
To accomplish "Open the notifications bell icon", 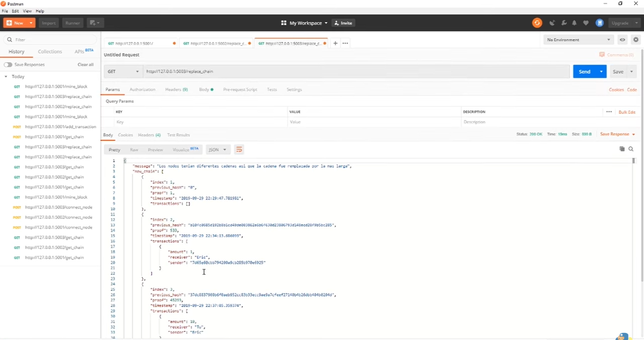I will point(574,23).
